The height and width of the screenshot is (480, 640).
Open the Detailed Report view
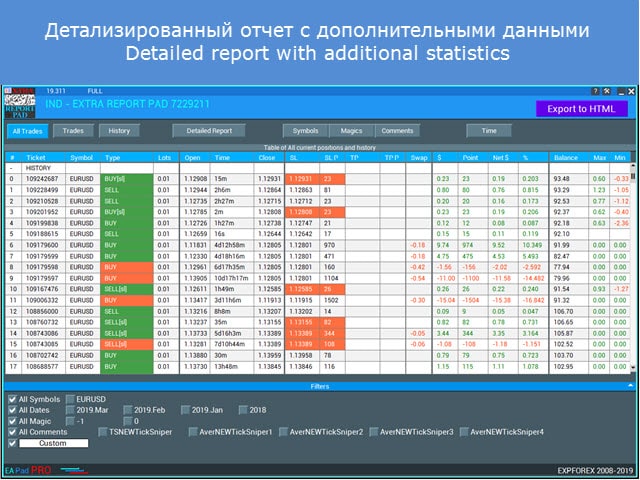tap(209, 130)
